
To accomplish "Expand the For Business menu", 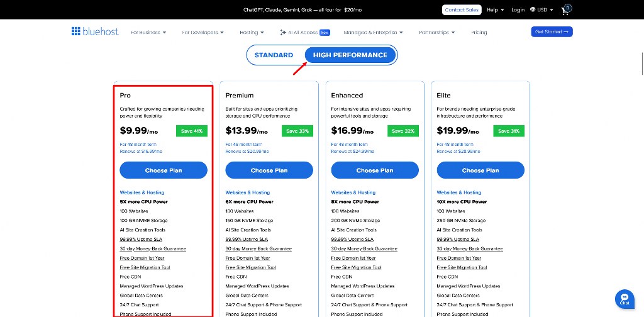I will click(x=148, y=32).
